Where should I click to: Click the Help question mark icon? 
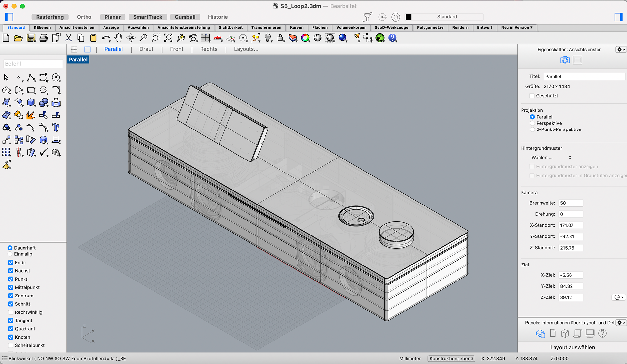392,38
